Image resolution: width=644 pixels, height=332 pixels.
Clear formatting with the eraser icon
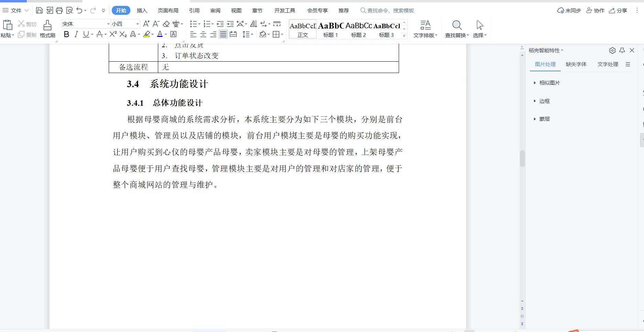click(x=166, y=24)
